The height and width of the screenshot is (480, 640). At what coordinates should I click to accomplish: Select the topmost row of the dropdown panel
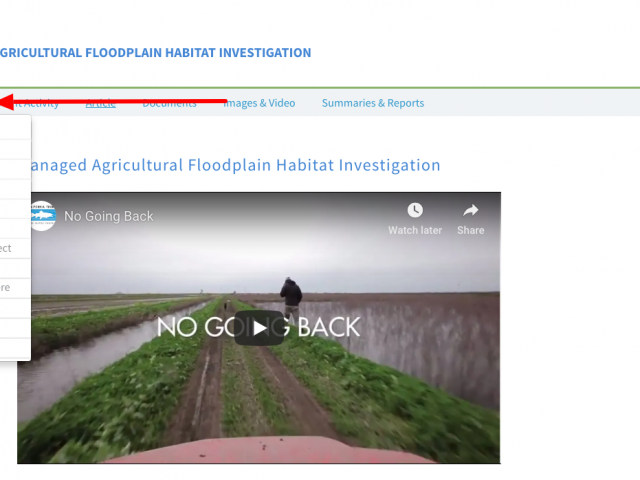15,128
